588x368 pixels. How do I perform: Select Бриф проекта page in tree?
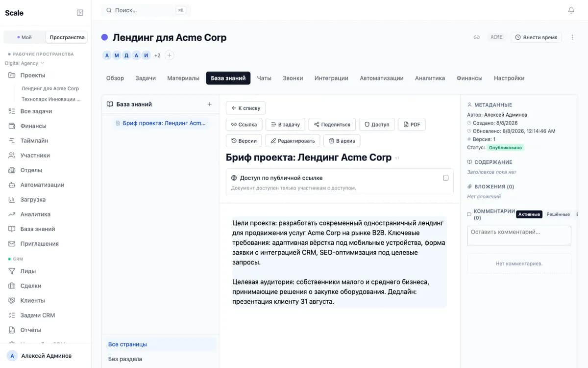click(x=160, y=123)
